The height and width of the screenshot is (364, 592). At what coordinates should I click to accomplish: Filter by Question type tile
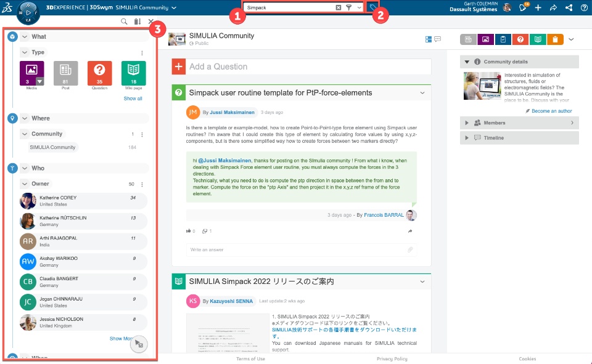point(100,73)
